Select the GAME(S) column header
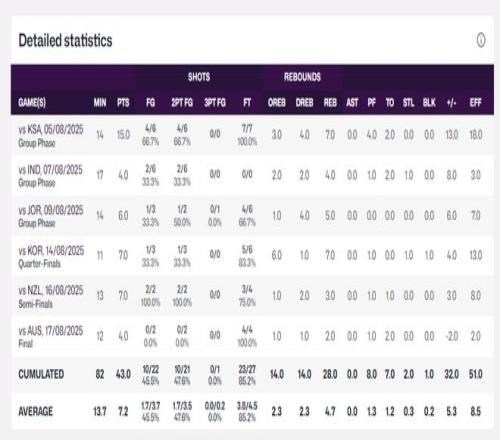 (x=32, y=103)
